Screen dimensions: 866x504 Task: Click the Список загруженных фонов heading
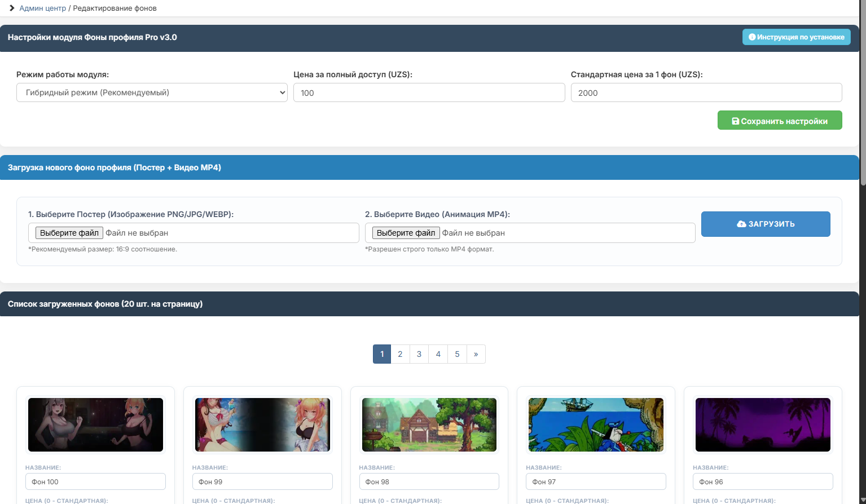105,304
